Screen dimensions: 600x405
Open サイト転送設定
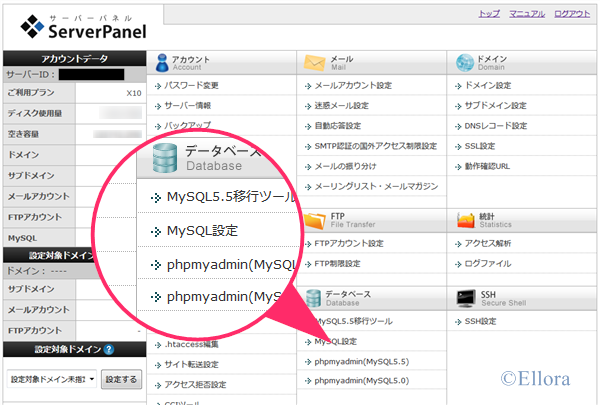[191, 365]
